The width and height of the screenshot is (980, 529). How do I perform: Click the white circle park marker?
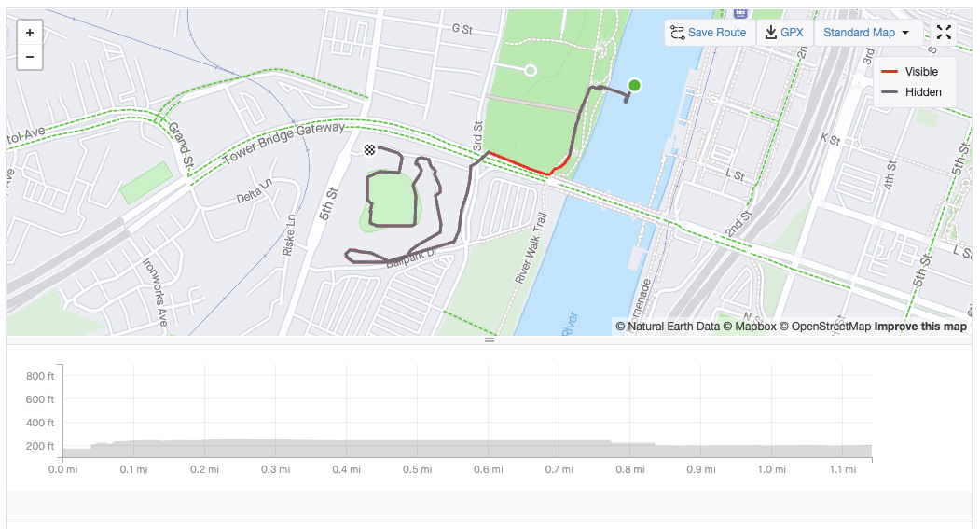pos(531,70)
